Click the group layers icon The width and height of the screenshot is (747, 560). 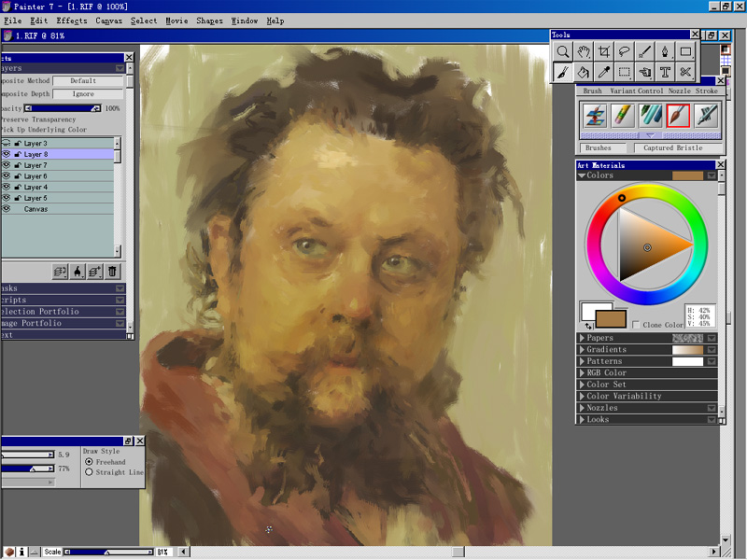(60, 272)
